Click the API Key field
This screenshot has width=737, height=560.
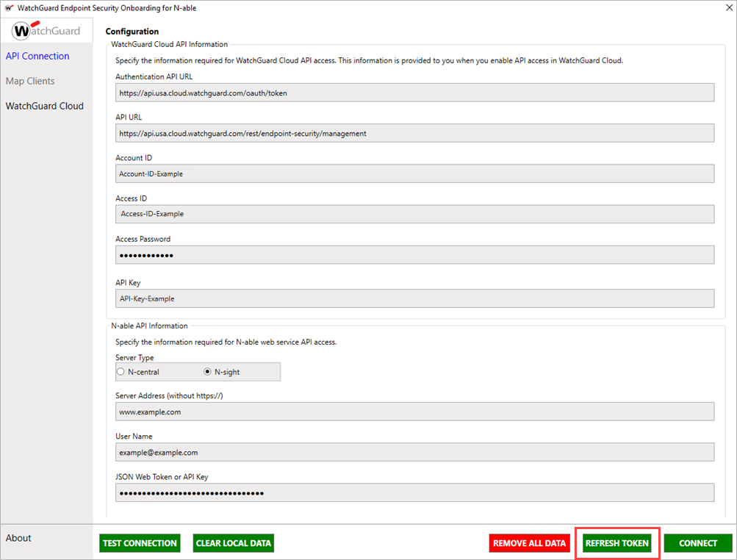[x=414, y=298]
